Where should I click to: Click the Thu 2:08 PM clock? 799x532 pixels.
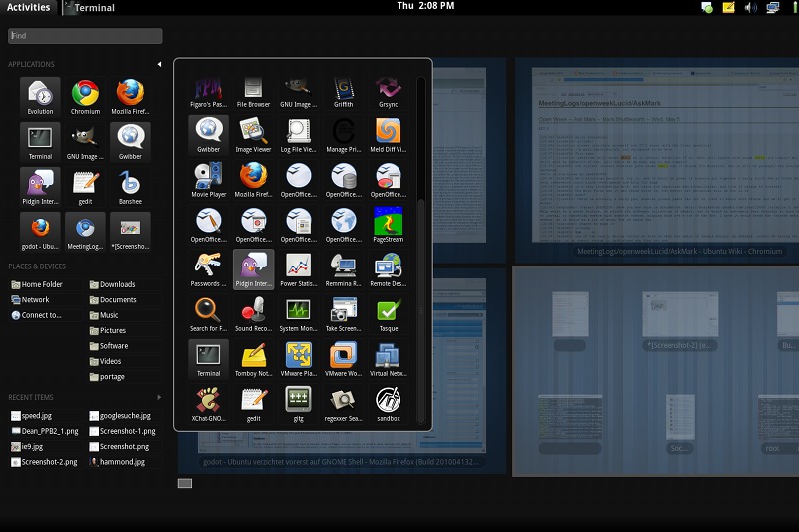tap(425, 6)
